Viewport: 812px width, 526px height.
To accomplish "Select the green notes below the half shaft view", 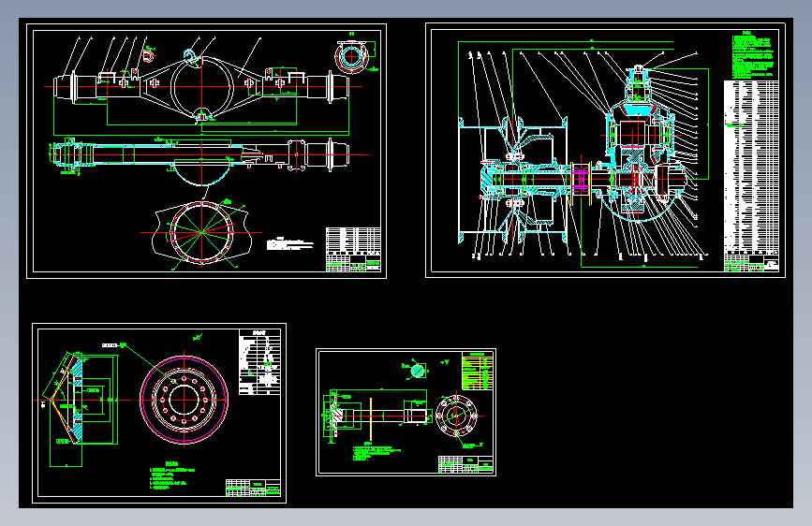I will [x=377, y=451].
